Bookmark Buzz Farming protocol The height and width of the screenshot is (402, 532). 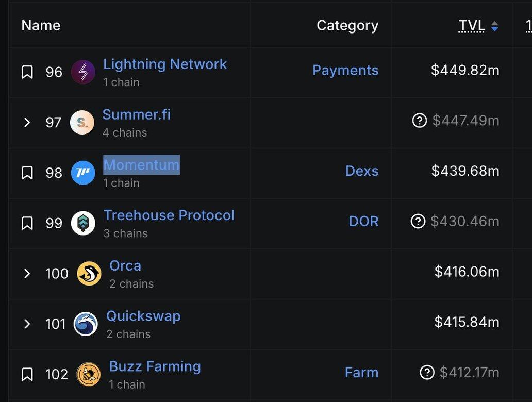(27, 374)
